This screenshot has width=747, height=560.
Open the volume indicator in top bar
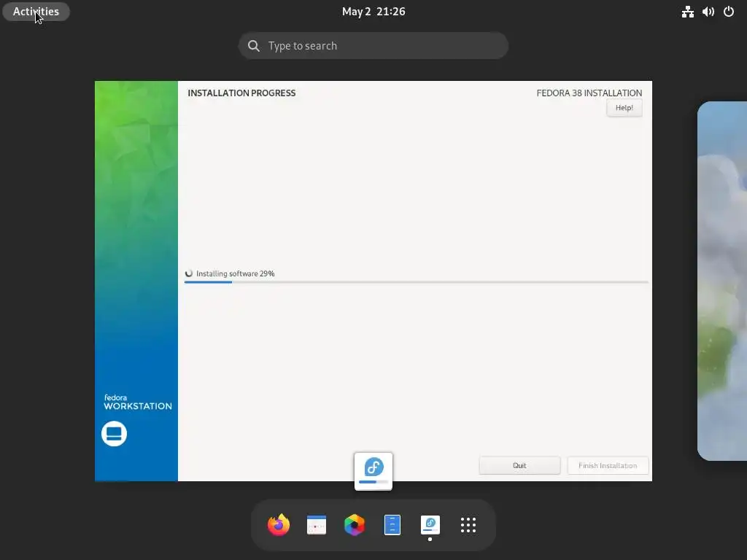[708, 12]
